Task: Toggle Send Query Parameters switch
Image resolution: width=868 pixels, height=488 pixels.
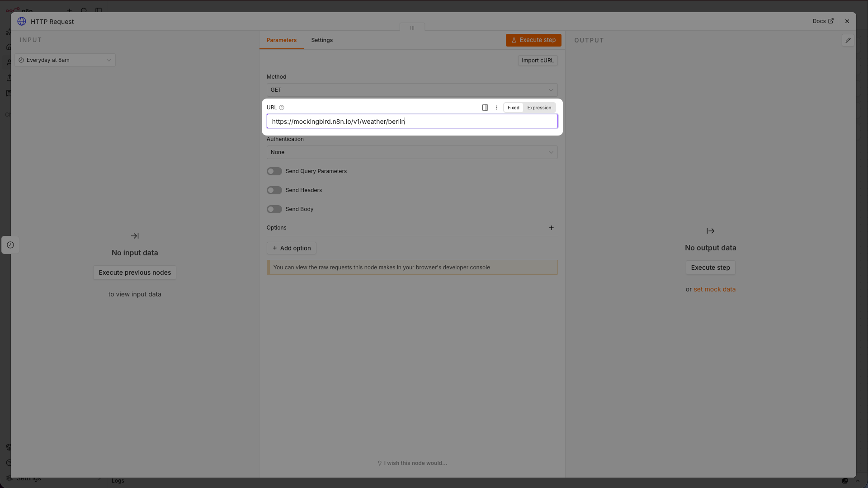Action: point(274,171)
